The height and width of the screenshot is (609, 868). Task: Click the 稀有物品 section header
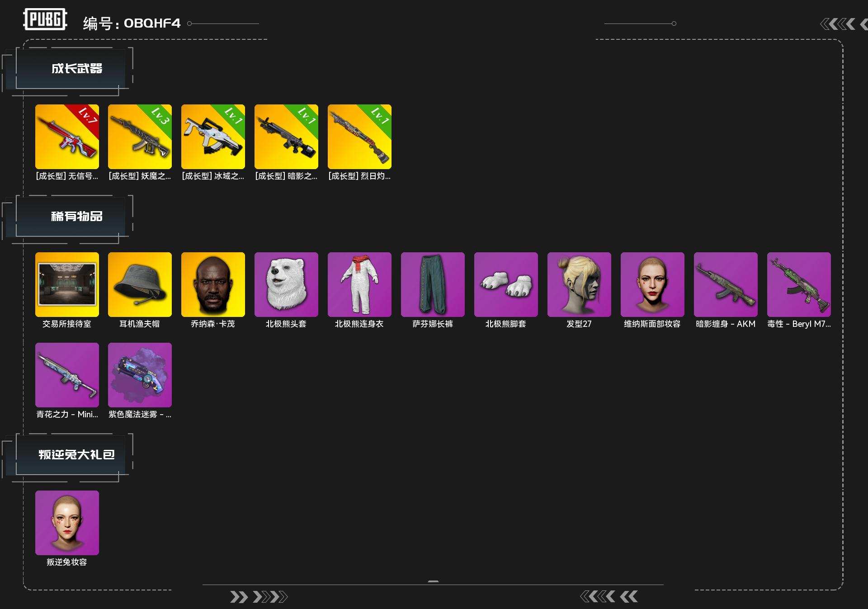click(x=77, y=216)
